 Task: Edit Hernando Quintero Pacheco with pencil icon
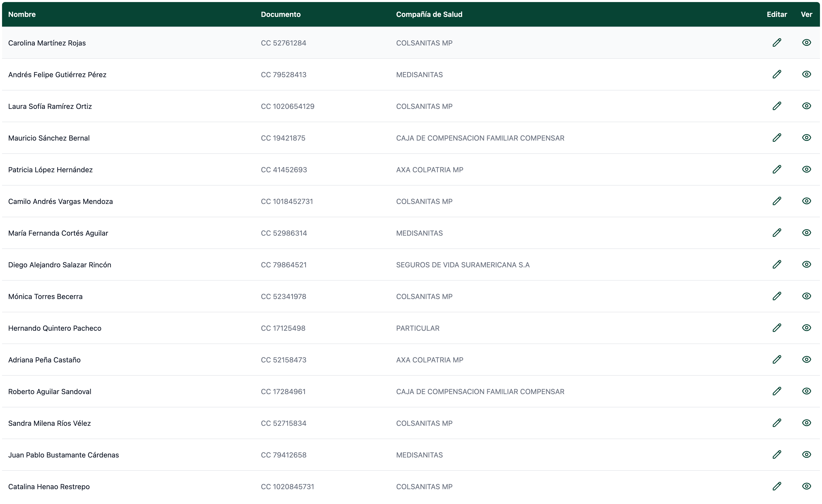[777, 328]
